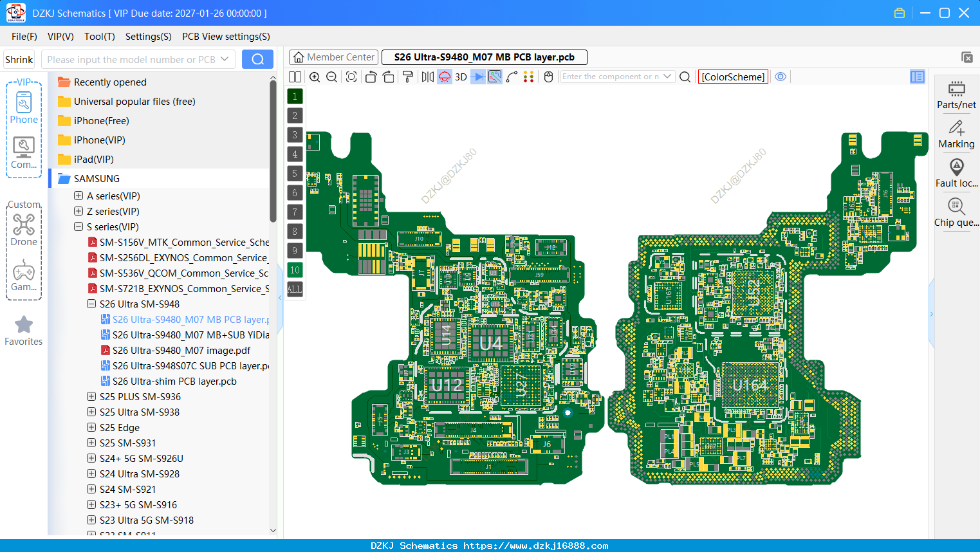Viewport: 980px width, 552px height.
Task: Select the S26 Ultra-S9480_M07 MB PCB layer.pcb tab
Action: 484,57
